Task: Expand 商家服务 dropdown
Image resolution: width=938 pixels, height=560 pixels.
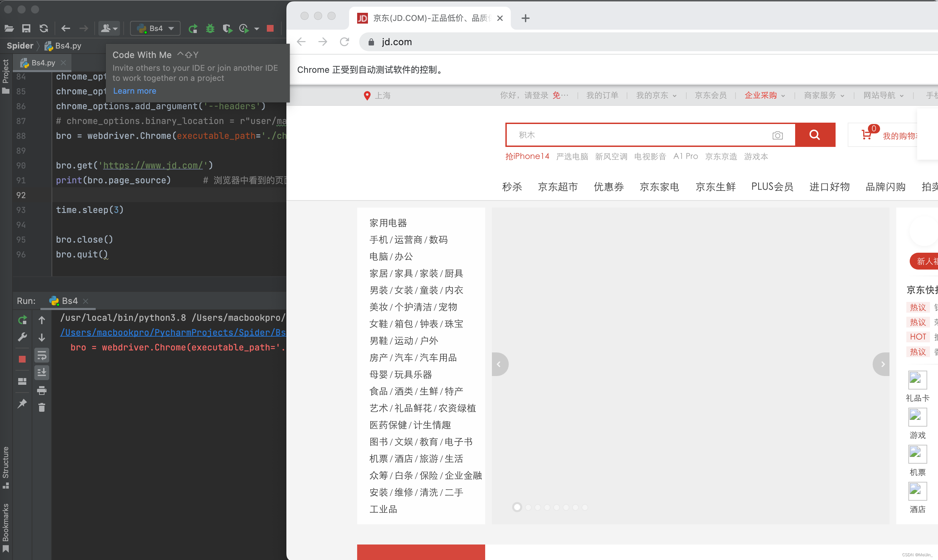Action: [824, 95]
